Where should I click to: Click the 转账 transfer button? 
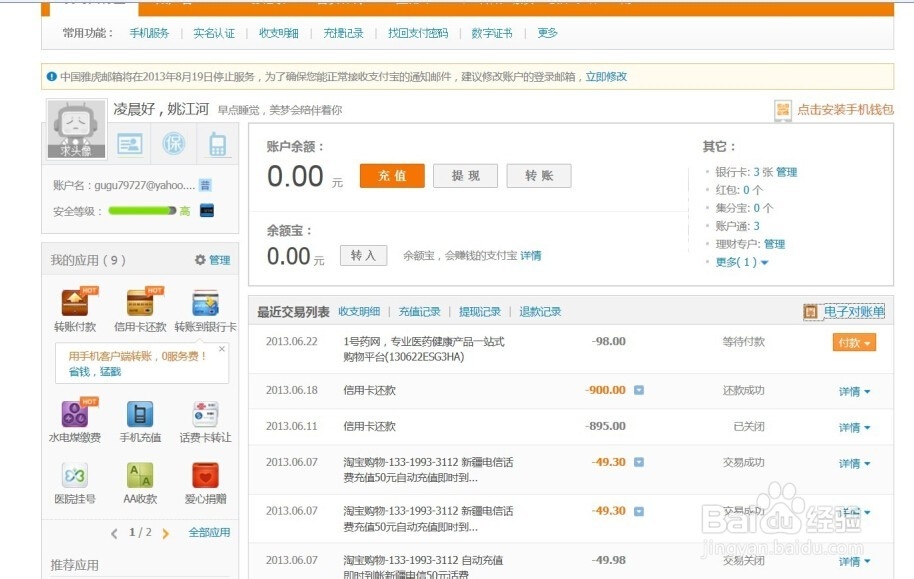pyautogui.click(x=539, y=176)
